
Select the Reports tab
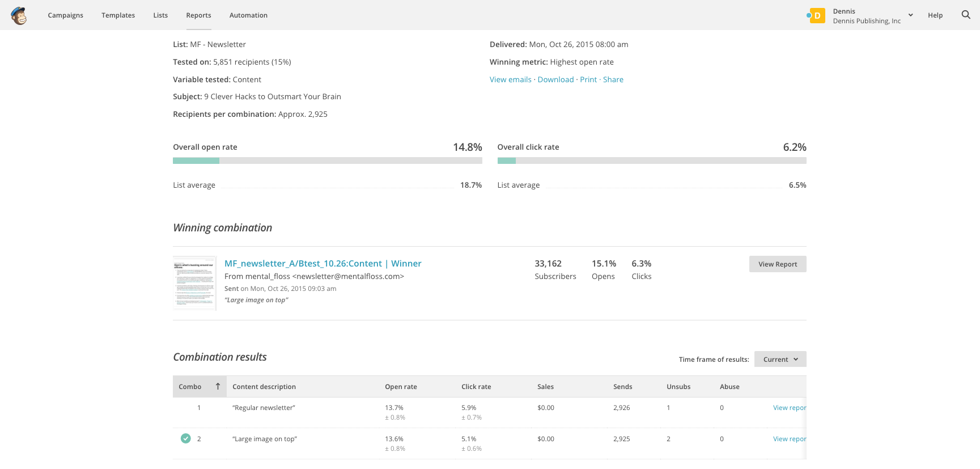[198, 15]
